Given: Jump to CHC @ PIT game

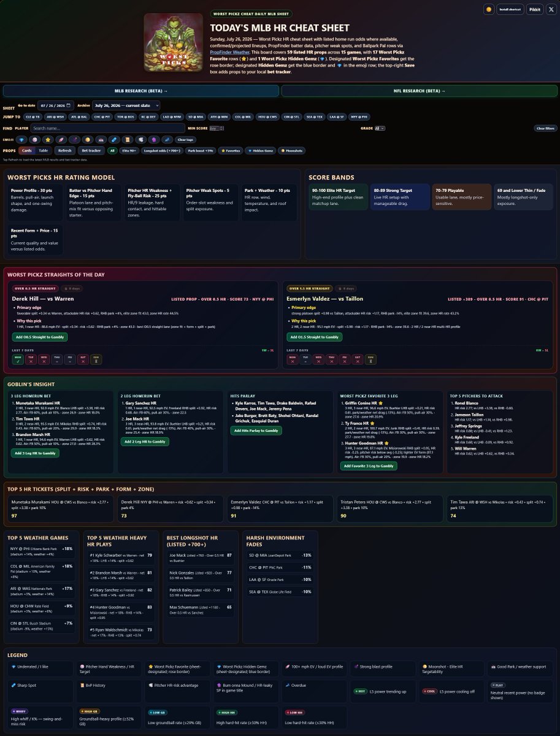Looking at the screenshot, I should pos(102,117).
